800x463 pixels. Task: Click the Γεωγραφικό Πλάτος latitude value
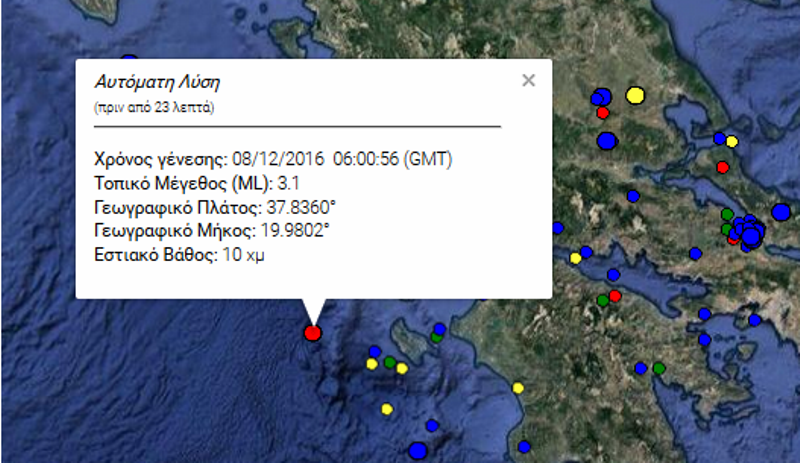[299, 208]
